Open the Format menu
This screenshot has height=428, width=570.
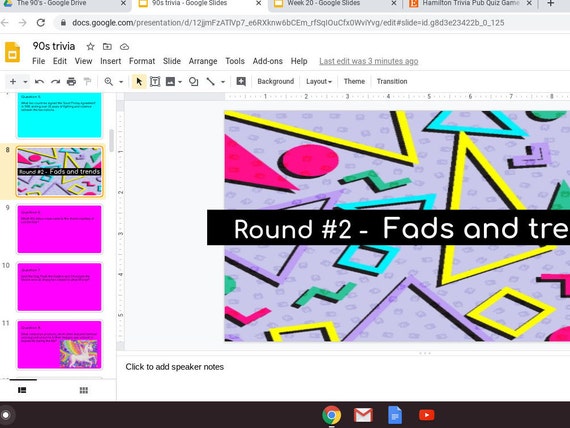tap(142, 61)
